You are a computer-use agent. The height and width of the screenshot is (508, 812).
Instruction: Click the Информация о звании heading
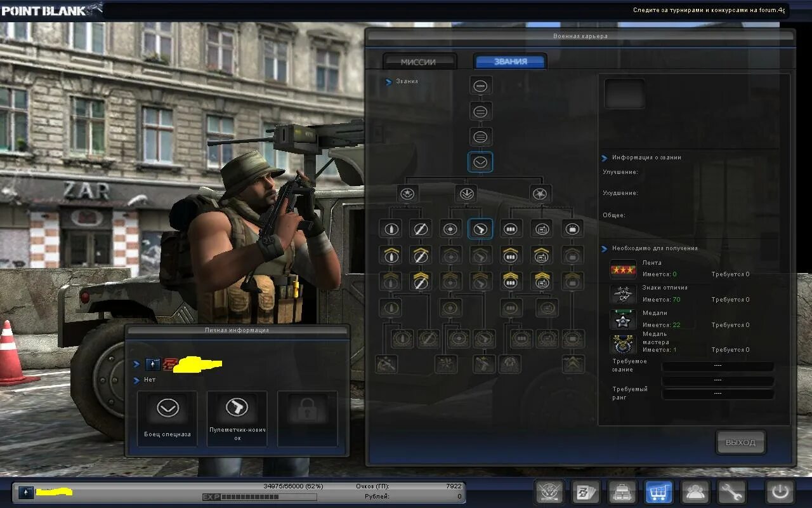coord(646,157)
